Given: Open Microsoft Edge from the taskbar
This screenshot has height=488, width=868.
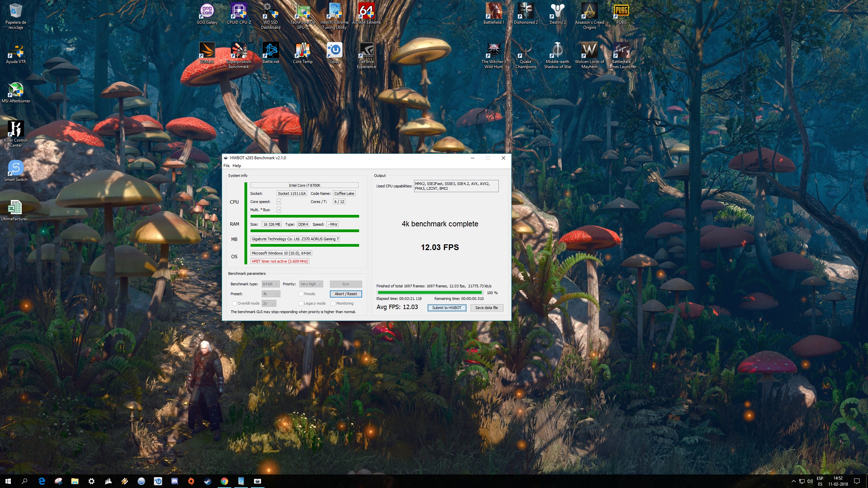Looking at the screenshot, I should [42, 481].
